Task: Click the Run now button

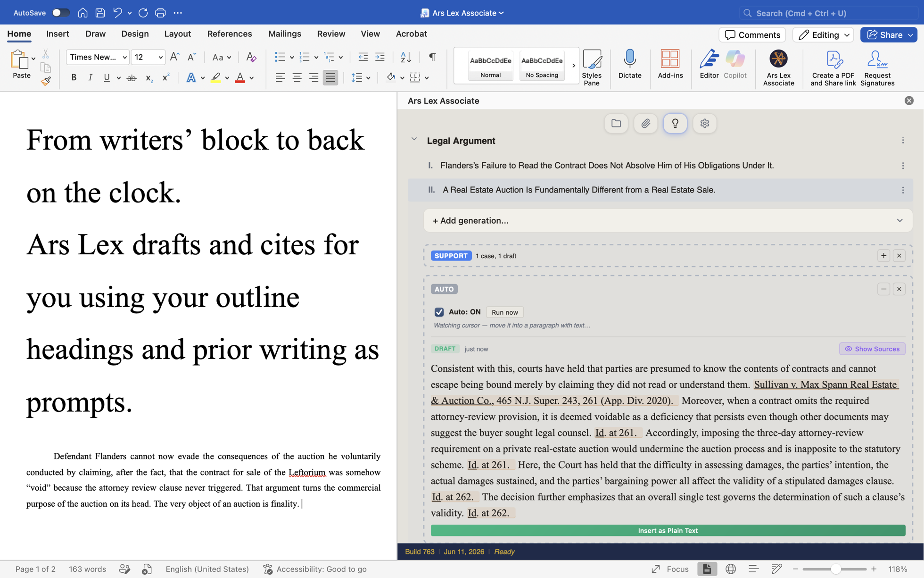Action: click(504, 312)
